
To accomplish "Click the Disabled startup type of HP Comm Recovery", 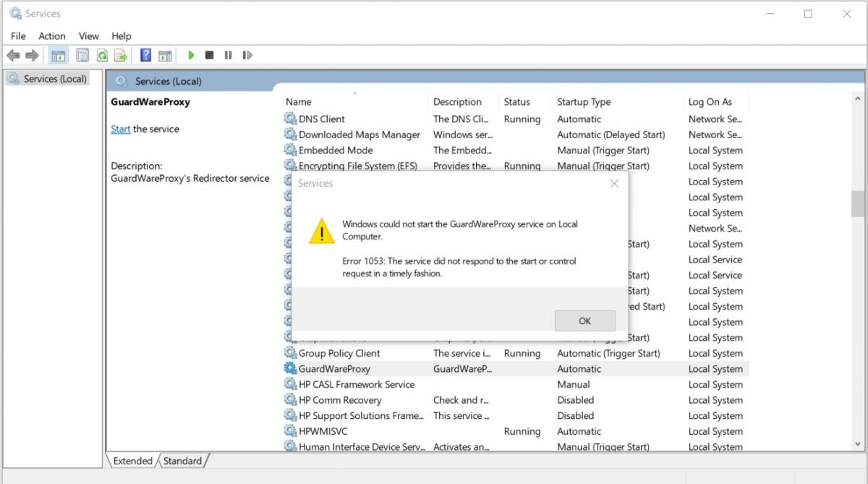I will coord(576,400).
